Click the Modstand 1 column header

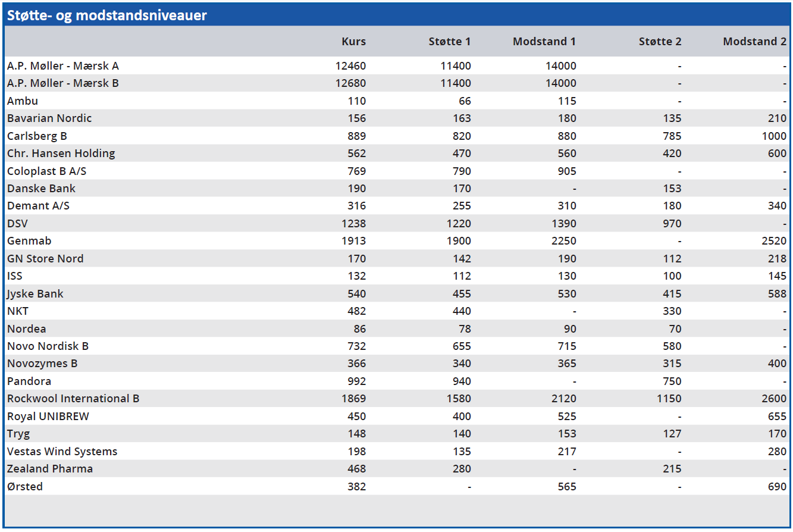click(544, 42)
